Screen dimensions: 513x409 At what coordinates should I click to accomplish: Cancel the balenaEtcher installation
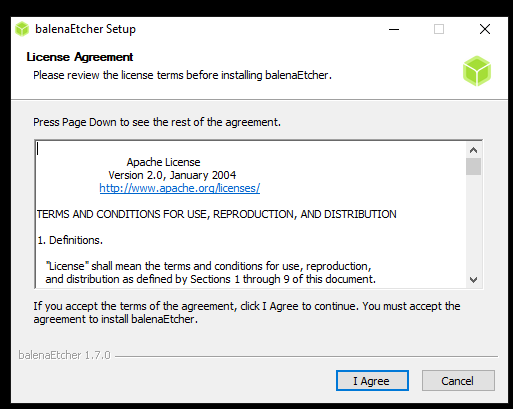(x=458, y=380)
